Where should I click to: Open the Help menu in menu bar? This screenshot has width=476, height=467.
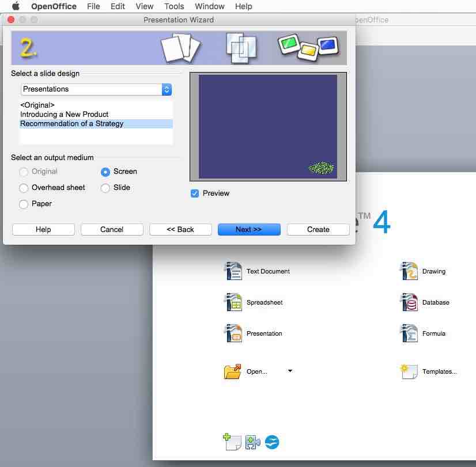click(243, 6)
